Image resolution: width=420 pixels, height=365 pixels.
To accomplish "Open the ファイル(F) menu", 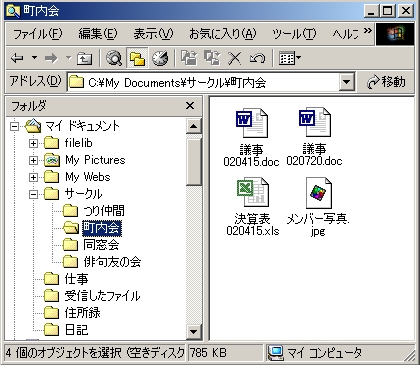I will [x=37, y=34].
